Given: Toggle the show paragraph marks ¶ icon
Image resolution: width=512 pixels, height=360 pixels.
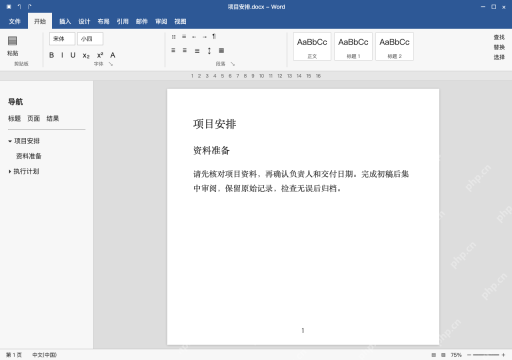Looking at the screenshot, I should click(214, 36).
